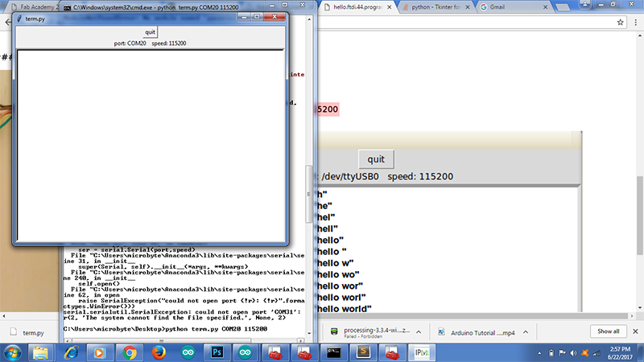The height and width of the screenshot is (362, 644).
Task: Open the Windows Start menu
Action: pyautogui.click(x=12, y=352)
